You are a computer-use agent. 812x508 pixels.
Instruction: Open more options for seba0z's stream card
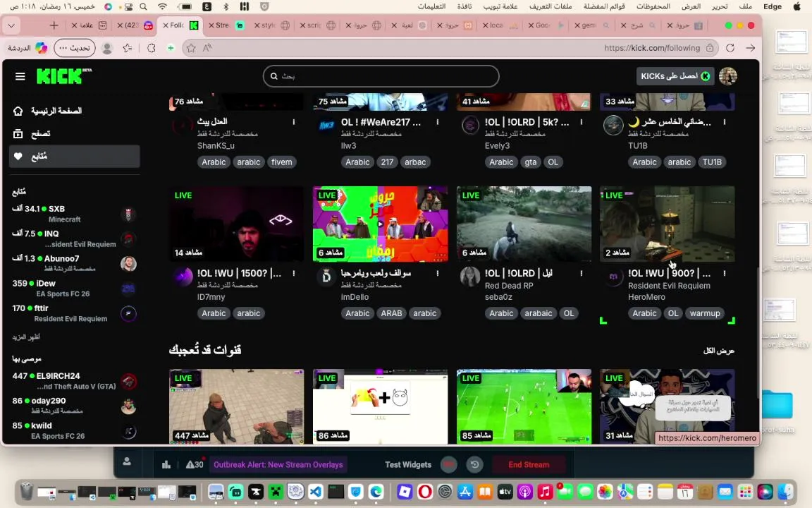(x=582, y=273)
